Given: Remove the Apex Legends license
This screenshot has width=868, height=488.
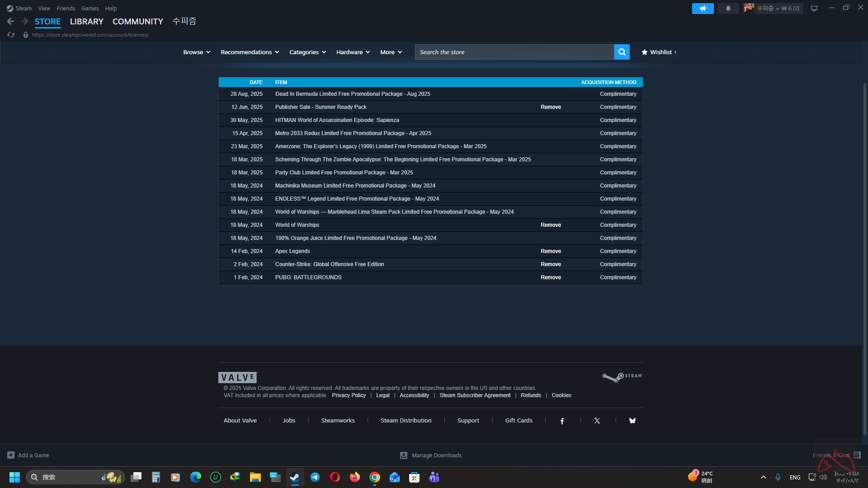Looking at the screenshot, I should 551,251.
